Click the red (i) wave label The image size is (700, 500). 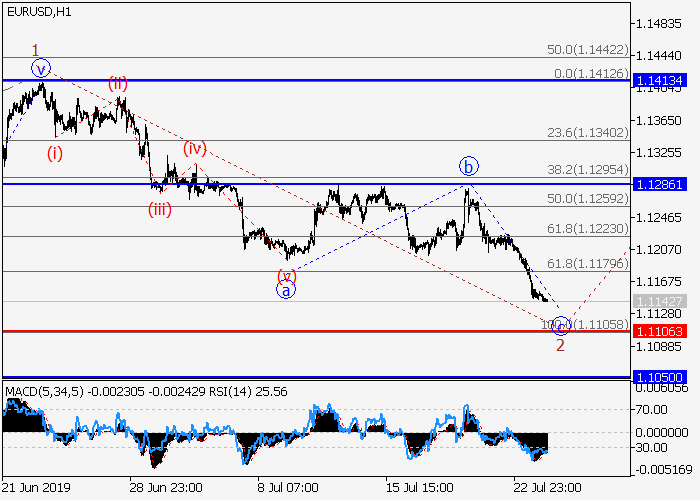point(54,153)
